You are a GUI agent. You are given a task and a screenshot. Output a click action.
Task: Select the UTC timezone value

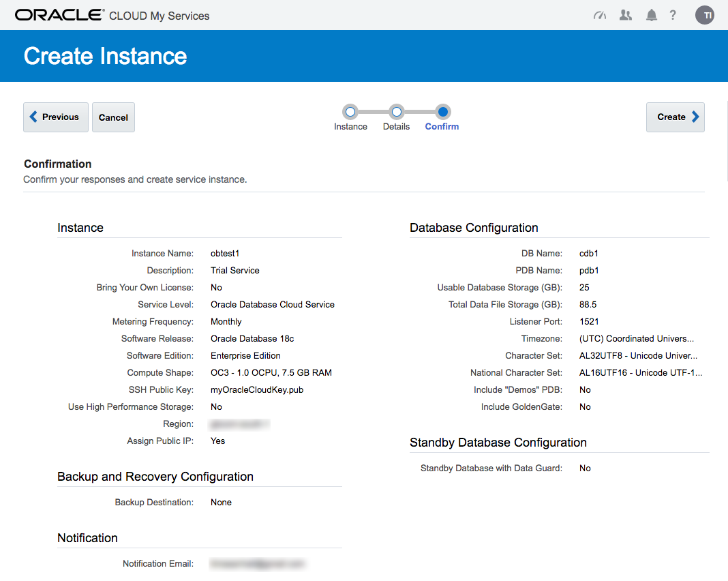[x=637, y=338]
